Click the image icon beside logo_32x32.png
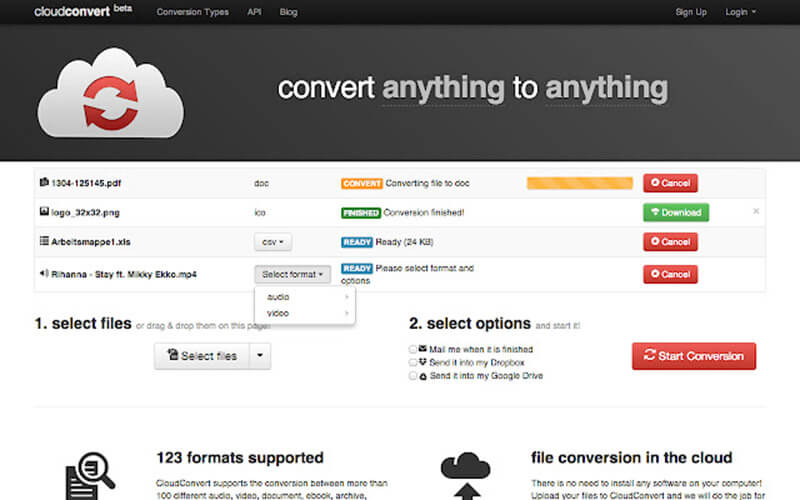 (x=43, y=212)
